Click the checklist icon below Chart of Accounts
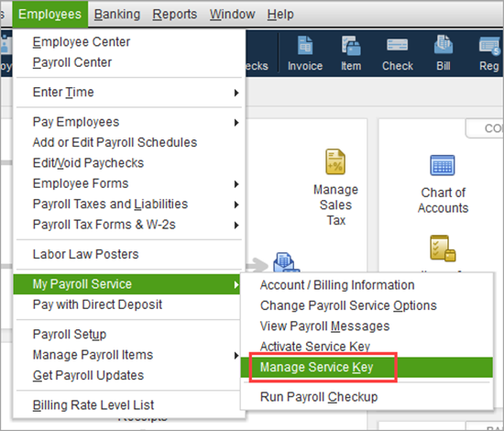 443,248
